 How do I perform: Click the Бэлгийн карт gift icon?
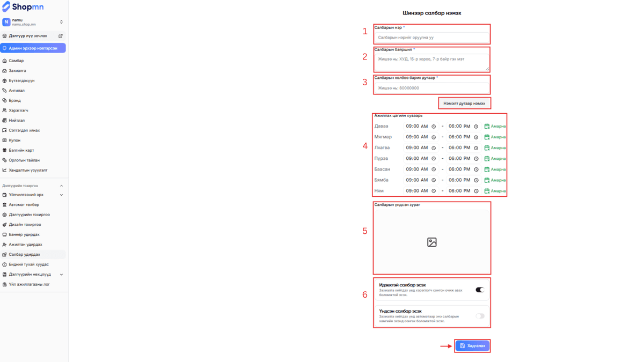tap(5, 150)
